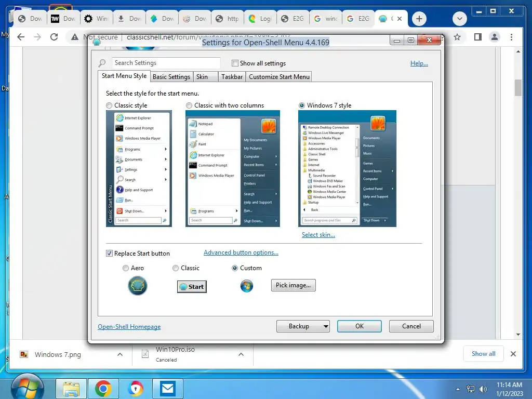Show hidden tray icons arrow
This screenshot has width=532, height=399.
tap(458, 389)
